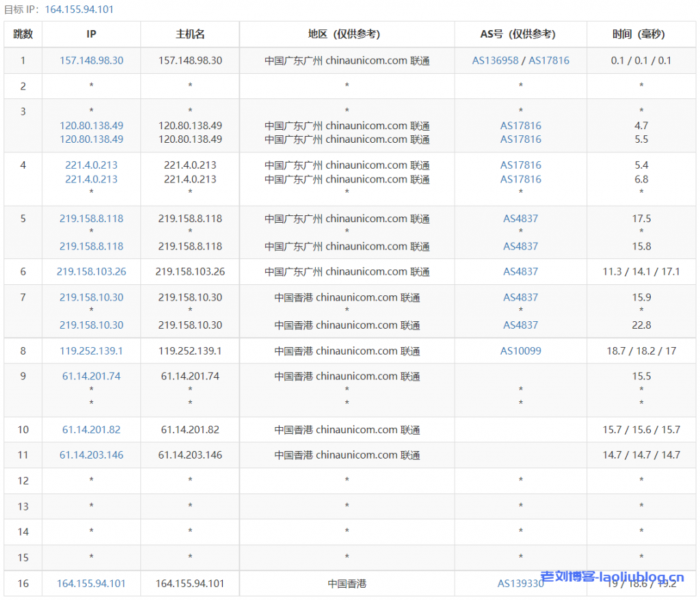
Task: Open the 61.14.201.82 IP link in hop 10
Action: pos(92,430)
